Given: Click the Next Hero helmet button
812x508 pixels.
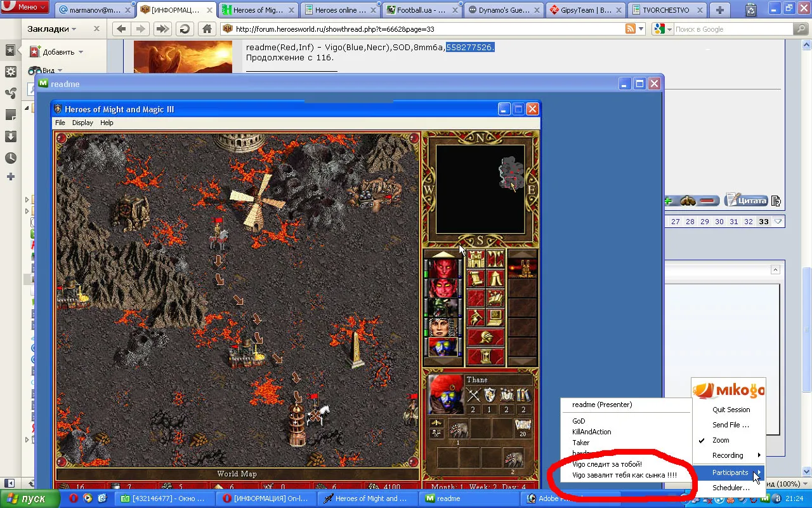Looking at the screenshot, I should click(x=486, y=337).
